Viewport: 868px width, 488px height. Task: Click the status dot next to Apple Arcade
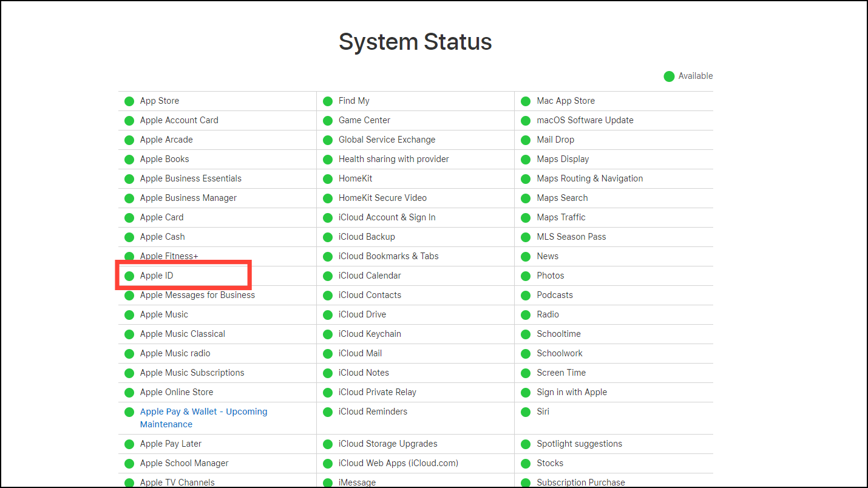(x=129, y=140)
